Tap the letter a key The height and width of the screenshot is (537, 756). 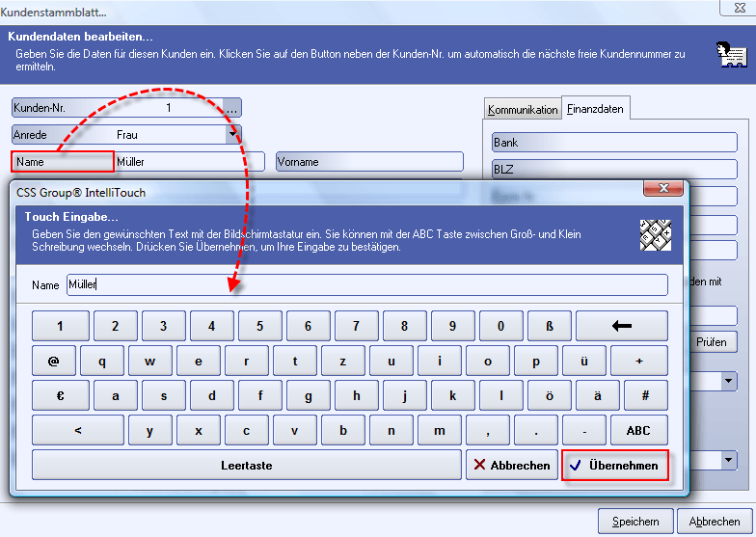click(116, 395)
